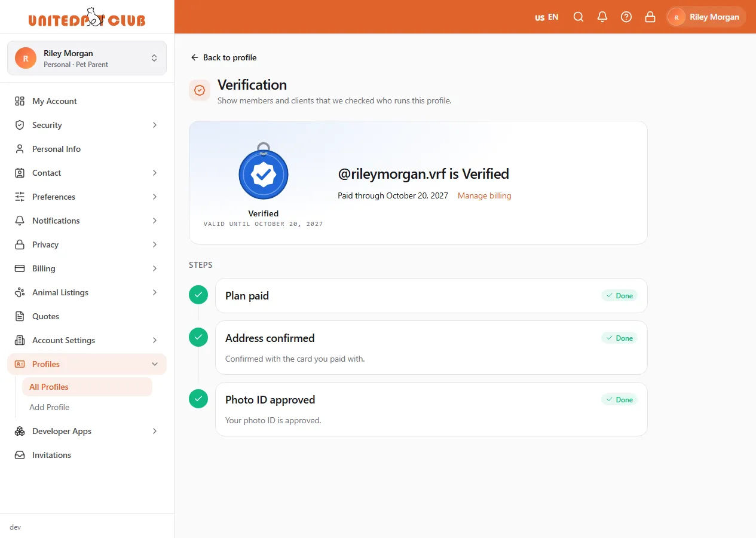
Task: Click the Profiles ID card icon
Action: [x=20, y=364]
